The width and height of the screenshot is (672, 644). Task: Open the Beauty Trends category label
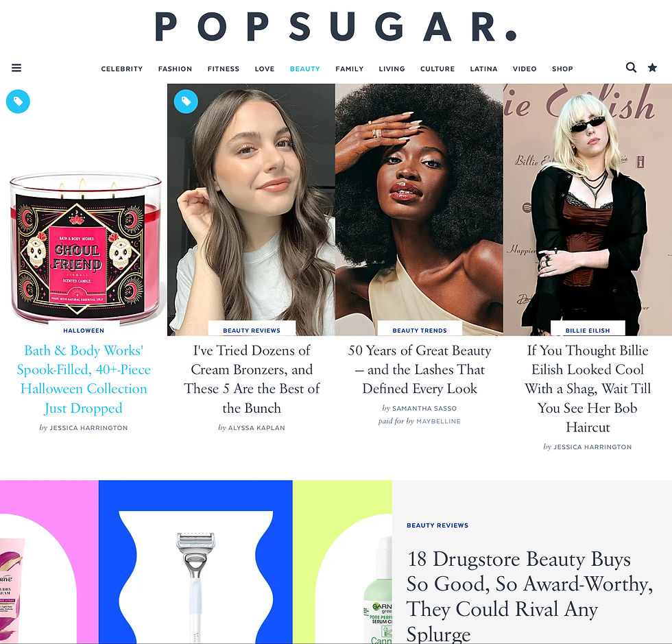pos(420,331)
